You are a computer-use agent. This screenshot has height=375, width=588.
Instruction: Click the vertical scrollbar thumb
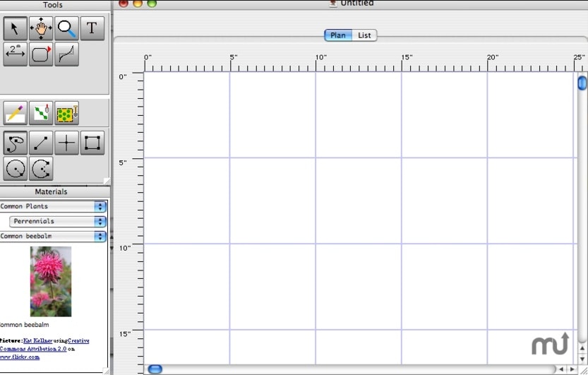tap(582, 83)
